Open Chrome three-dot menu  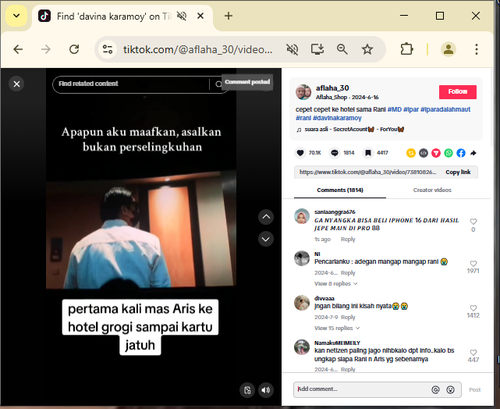pyautogui.click(x=476, y=49)
